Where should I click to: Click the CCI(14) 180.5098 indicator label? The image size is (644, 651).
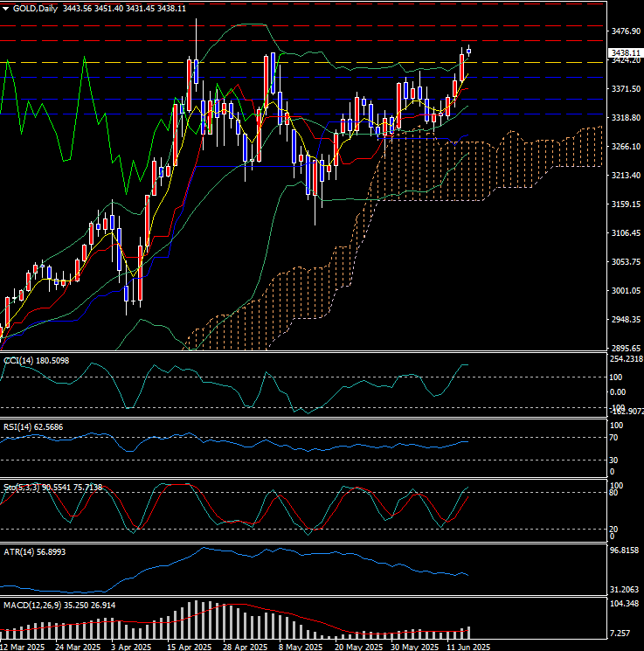[37, 360]
